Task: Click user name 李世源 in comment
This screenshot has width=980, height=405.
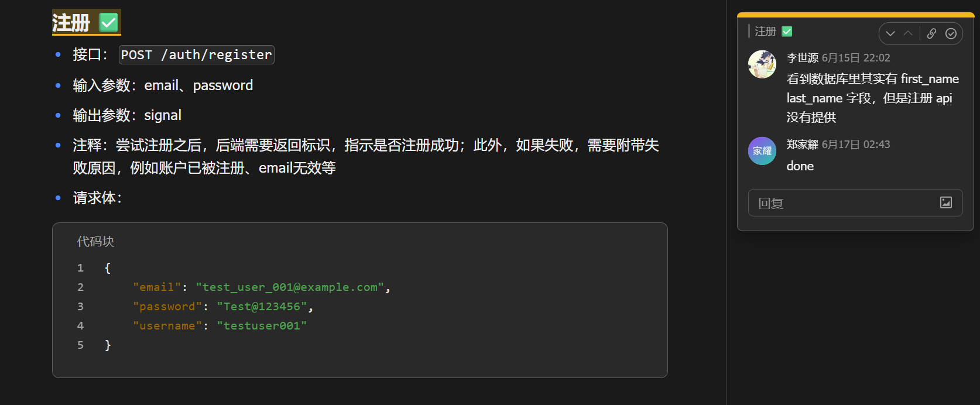Action: tap(802, 58)
